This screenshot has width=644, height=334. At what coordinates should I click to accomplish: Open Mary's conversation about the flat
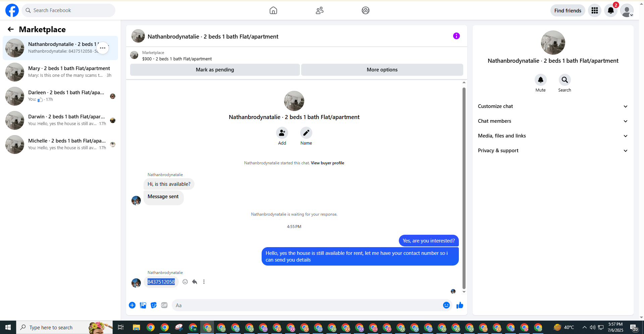click(x=60, y=72)
